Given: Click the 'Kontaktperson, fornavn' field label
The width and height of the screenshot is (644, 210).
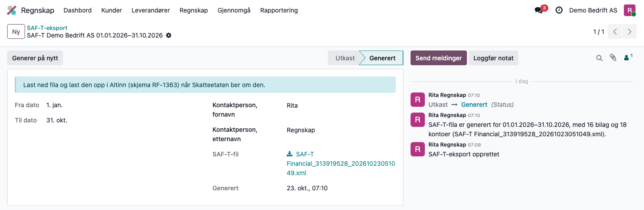Looking at the screenshot, I should (235, 110).
